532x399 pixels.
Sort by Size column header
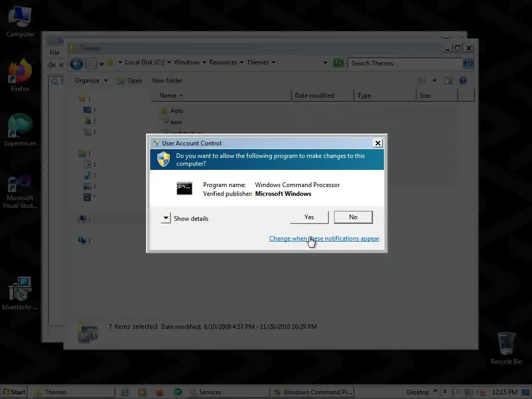click(x=436, y=96)
